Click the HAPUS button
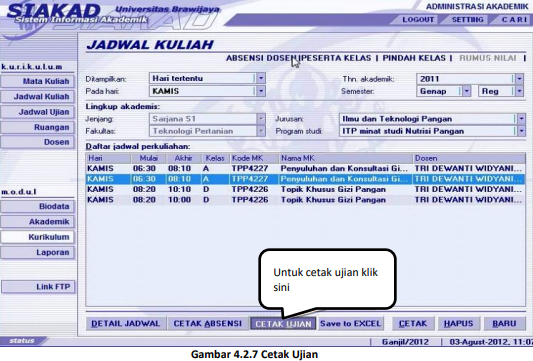This screenshot has height=361, width=533. click(x=459, y=324)
